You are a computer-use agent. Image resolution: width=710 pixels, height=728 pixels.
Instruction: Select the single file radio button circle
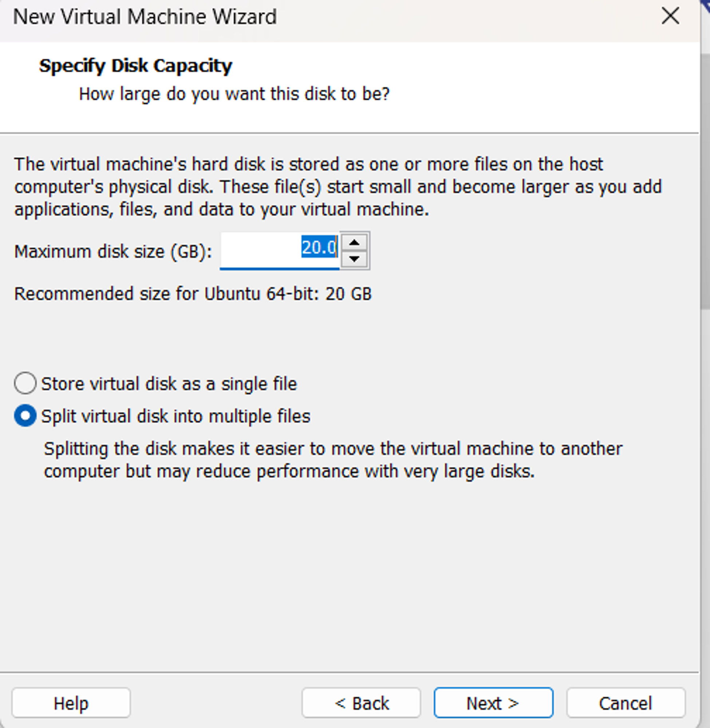pyautogui.click(x=25, y=383)
